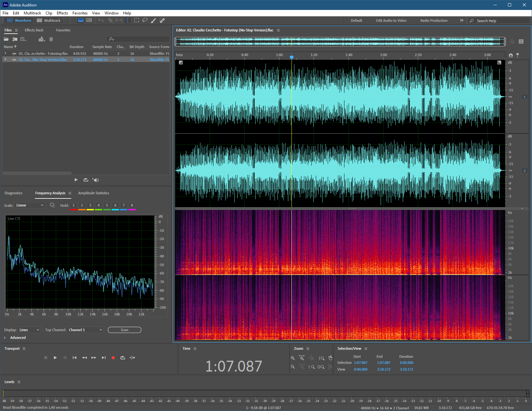Click the copy-to-clipboard icon next to Scale
The width and height of the screenshot is (532, 411).
point(53,205)
